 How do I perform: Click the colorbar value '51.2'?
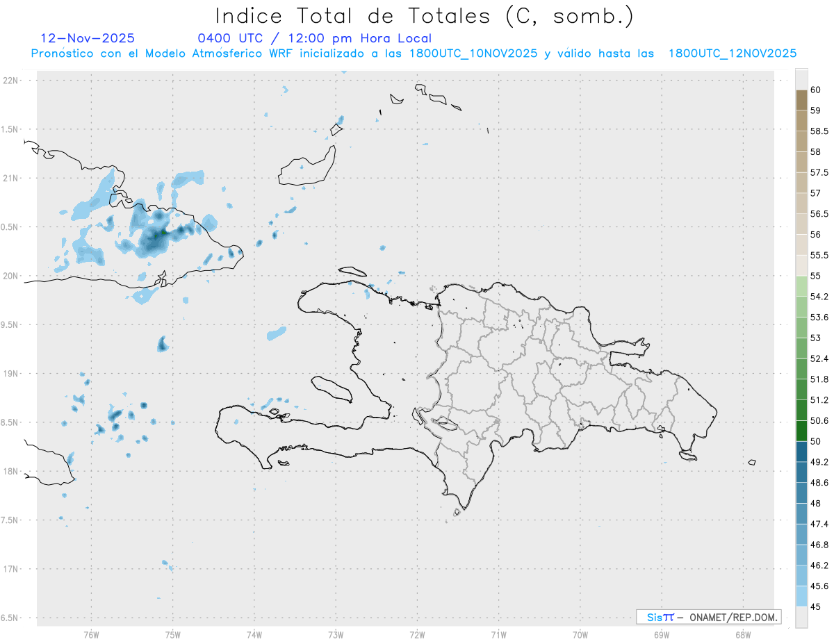coord(819,400)
